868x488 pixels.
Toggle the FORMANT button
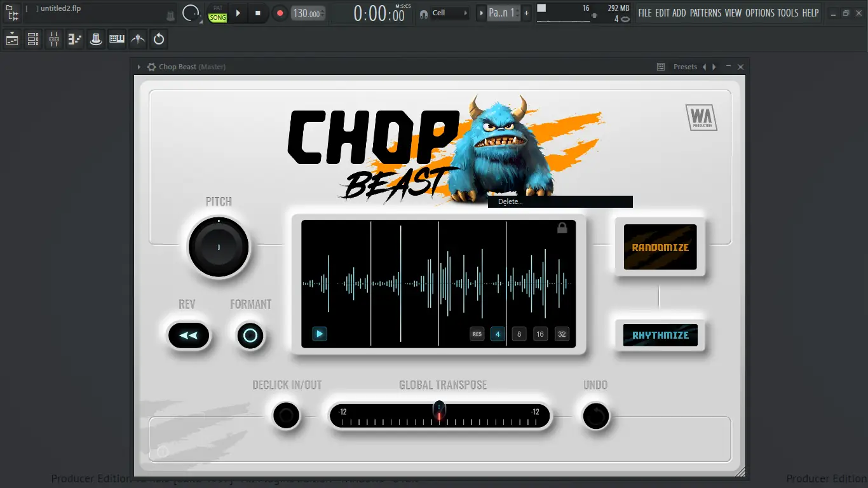[x=250, y=335]
